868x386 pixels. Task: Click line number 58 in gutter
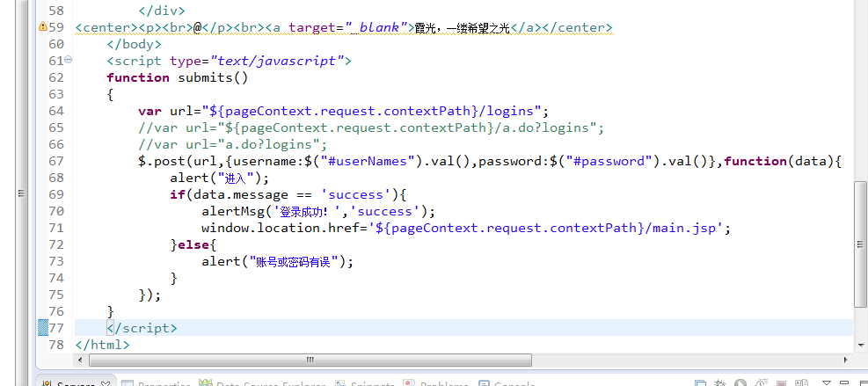pyautogui.click(x=56, y=11)
